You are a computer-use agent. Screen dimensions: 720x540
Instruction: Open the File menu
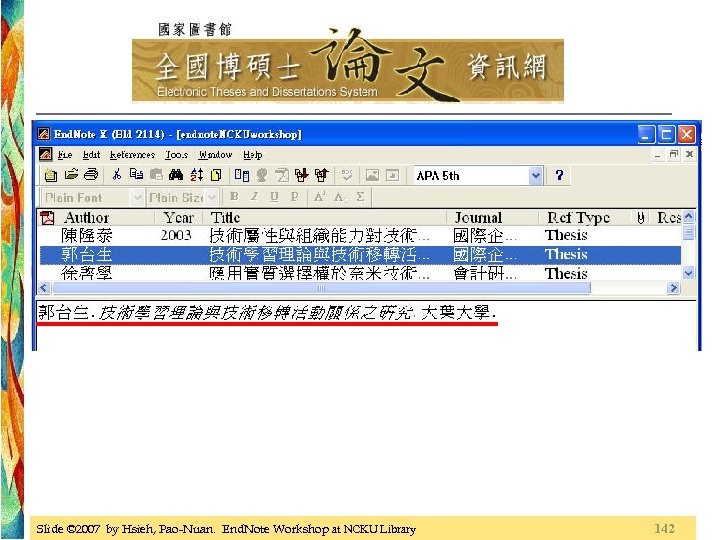tap(65, 155)
